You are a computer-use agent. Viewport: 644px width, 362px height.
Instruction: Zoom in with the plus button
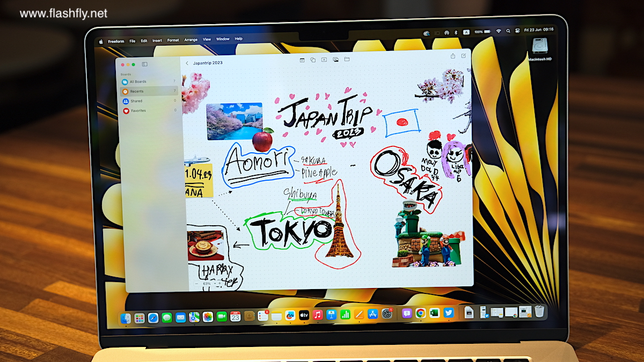point(219,283)
